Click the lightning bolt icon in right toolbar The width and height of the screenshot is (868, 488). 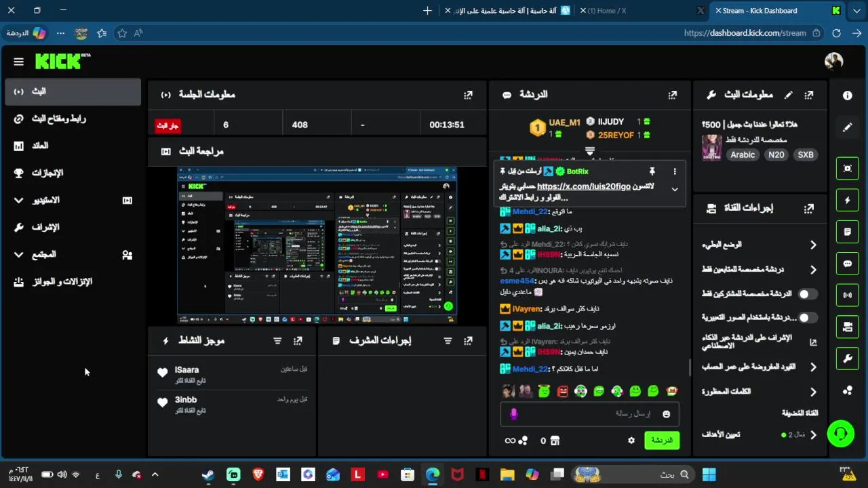coord(848,201)
